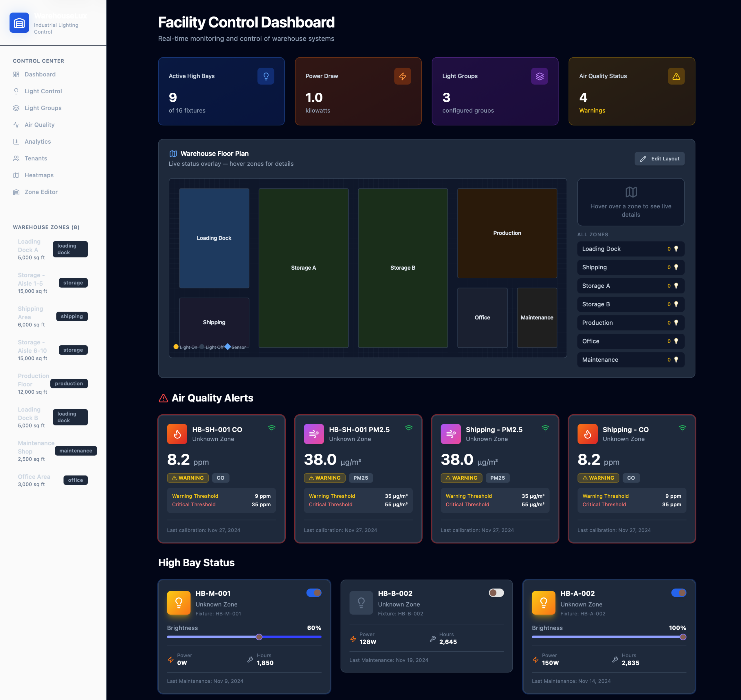The height and width of the screenshot is (700, 741).
Task: Click the power bolt icon on HB-A-002
Action: (x=535, y=659)
